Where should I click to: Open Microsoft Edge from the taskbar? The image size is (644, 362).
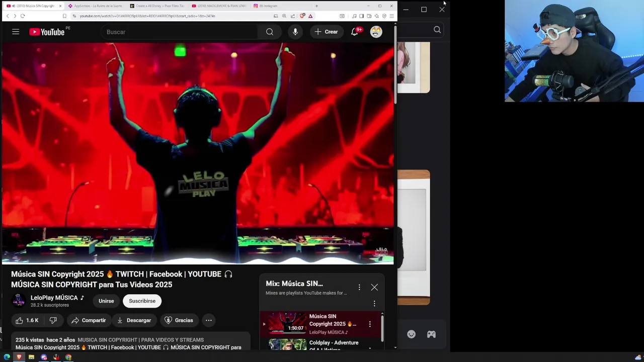pos(7,357)
